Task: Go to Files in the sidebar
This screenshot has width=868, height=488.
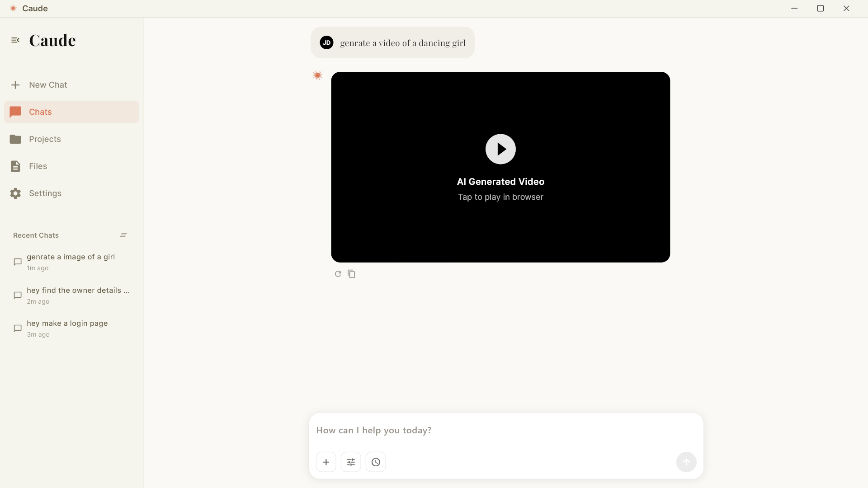Action: click(38, 166)
